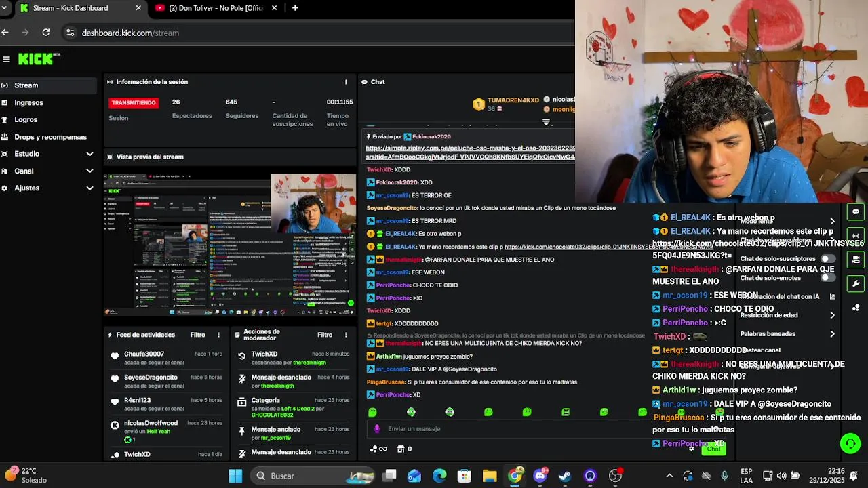Open chat settings gear icon beside Chat button
This screenshot has width=868, height=488.
pos(691,448)
